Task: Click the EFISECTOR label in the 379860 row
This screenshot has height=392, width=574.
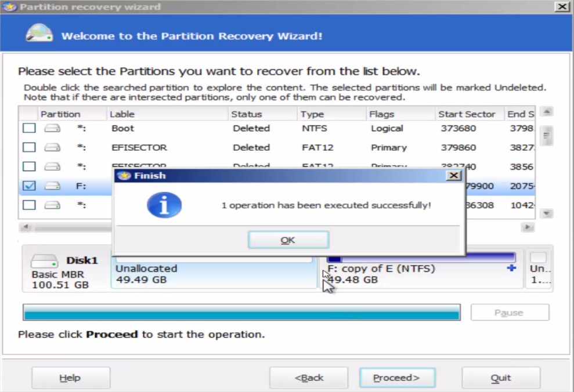Action: (139, 147)
